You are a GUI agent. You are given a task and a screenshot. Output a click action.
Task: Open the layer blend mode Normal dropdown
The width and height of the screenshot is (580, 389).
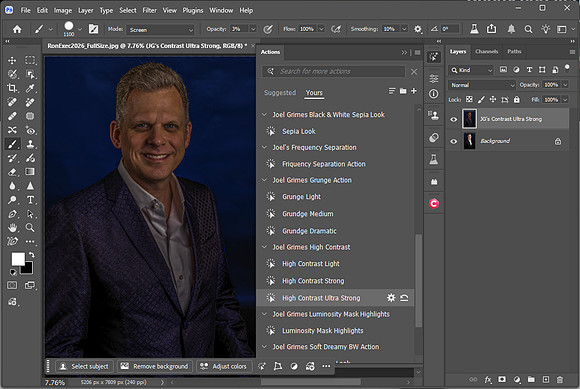[482, 85]
